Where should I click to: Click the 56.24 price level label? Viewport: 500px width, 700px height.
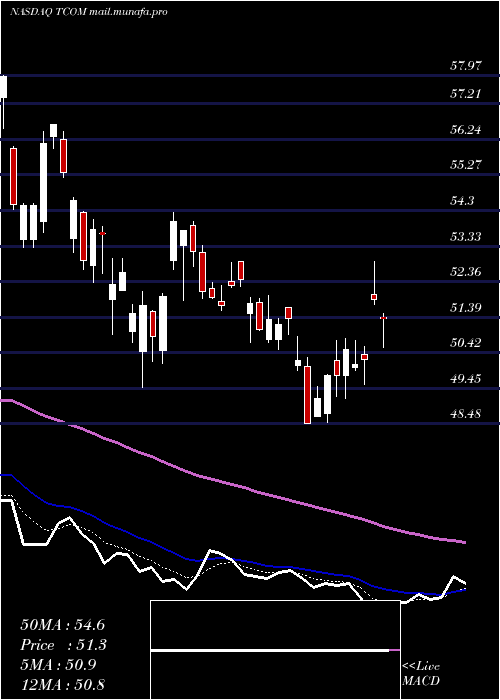[466, 129]
